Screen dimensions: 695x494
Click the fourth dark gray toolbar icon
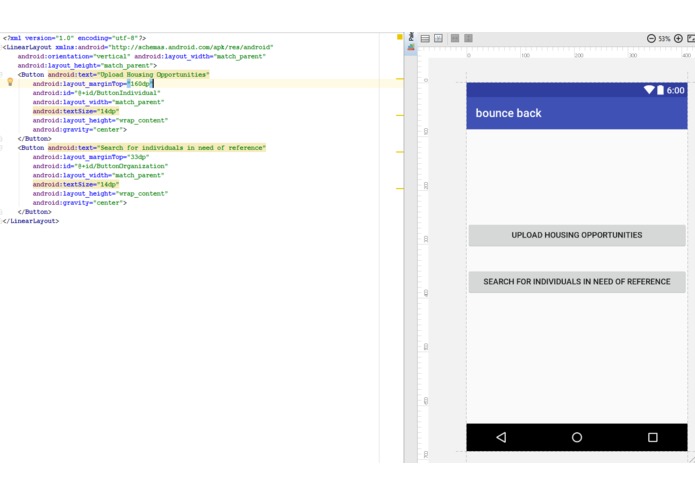(x=468, y=39)
